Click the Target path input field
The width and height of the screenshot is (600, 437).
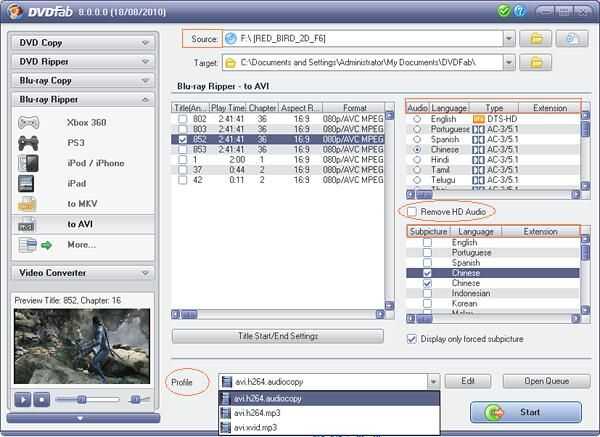[x=362, y=62]
